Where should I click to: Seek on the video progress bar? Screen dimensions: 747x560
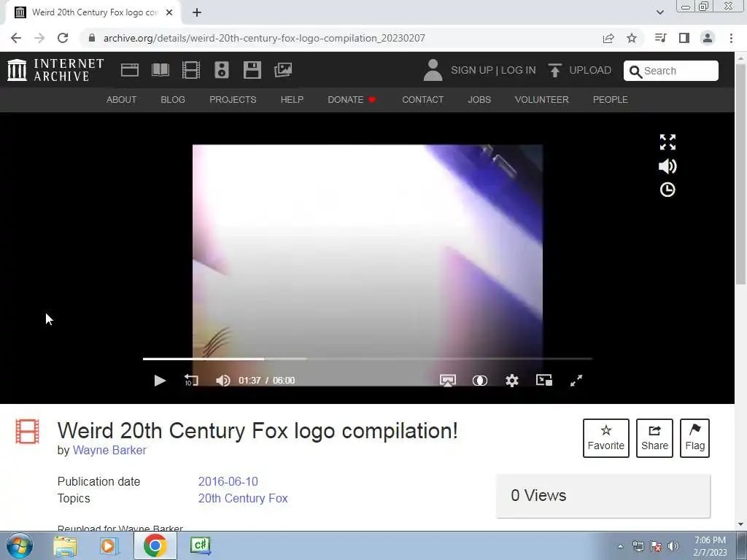(x=368, y=359)
